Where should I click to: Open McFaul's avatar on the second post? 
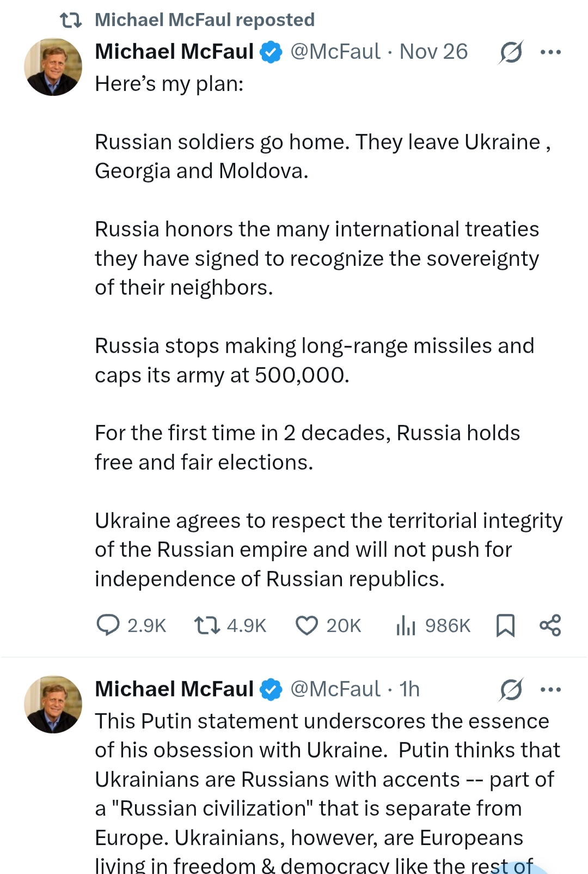(53, 705)
